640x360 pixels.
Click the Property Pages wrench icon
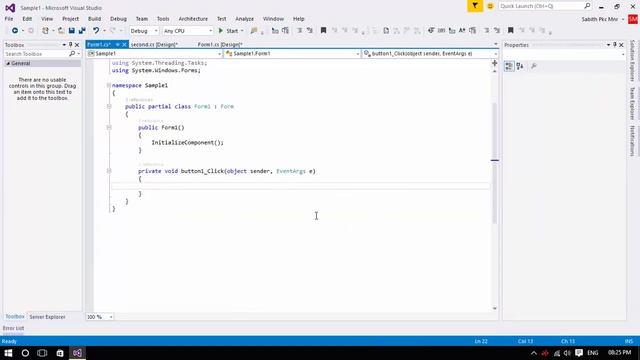[533, 66]
